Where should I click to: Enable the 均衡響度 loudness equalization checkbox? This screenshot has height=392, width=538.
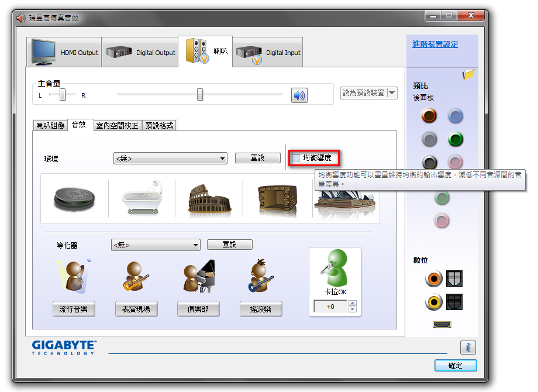click(x=296, y=158)
